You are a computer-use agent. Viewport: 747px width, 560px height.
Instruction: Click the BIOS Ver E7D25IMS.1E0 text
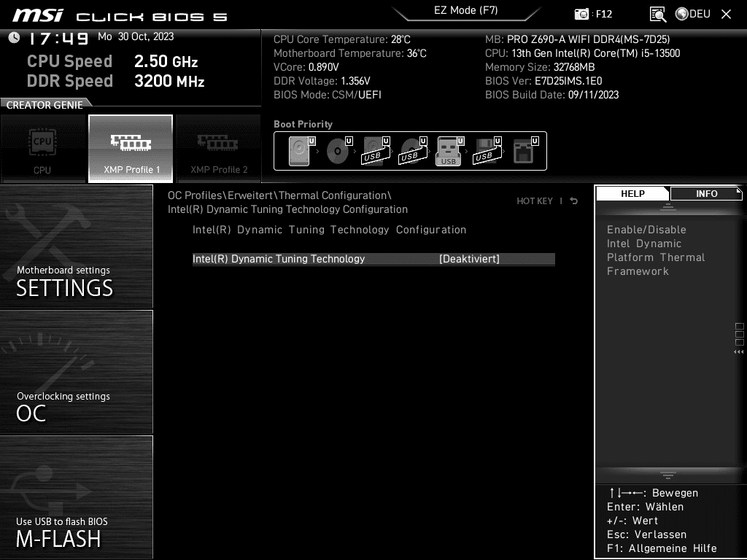[x=543, y=81]
